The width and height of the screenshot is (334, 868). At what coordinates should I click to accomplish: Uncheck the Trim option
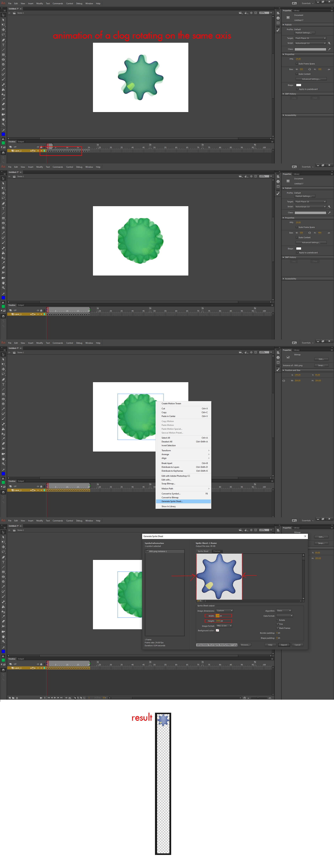pos(277,624)
